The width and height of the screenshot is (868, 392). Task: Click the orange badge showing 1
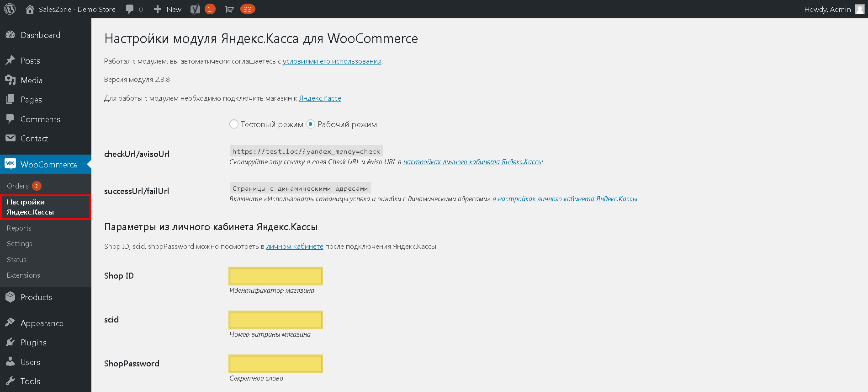tap(210, 9)
